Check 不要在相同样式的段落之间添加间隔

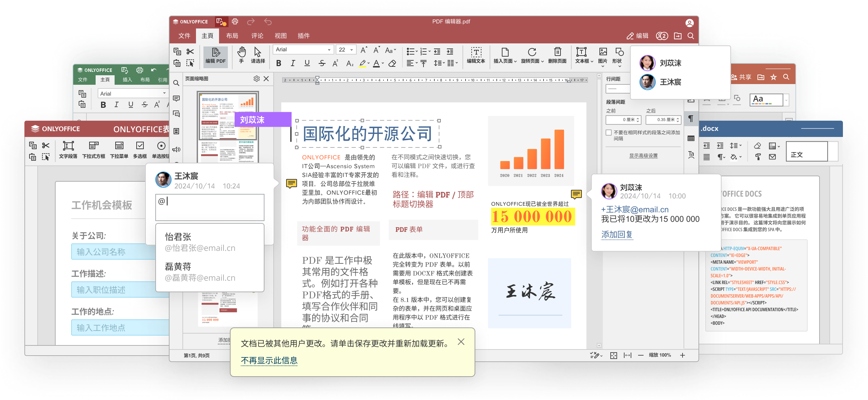[x=609, y=133]
